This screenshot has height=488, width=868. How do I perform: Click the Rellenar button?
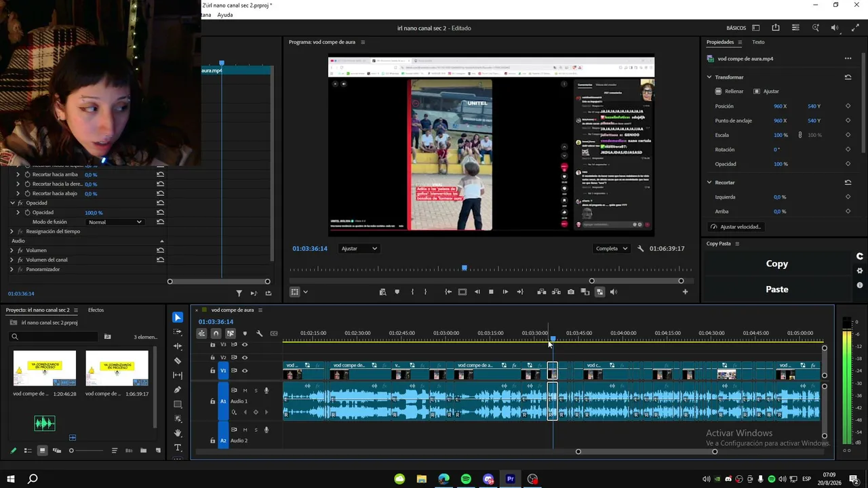tap(730, 91)
